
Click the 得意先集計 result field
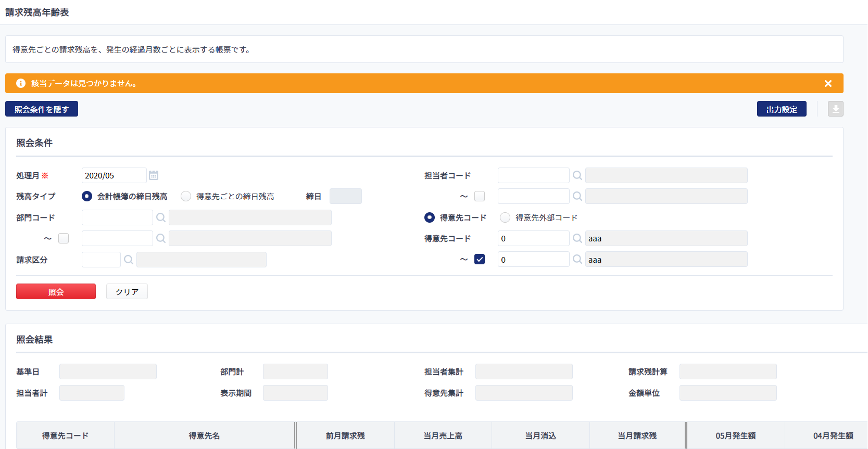(x=524, y=393)
